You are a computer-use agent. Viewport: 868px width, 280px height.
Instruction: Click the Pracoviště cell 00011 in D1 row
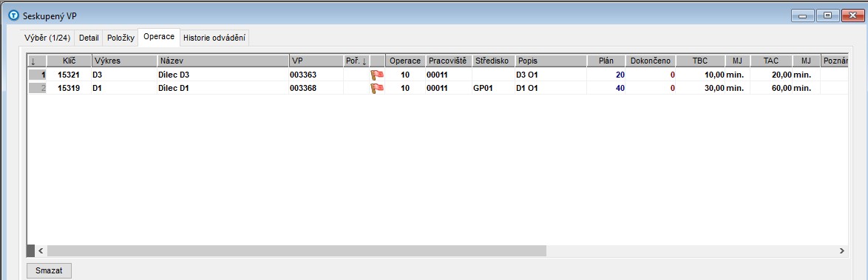click(x=448, y=87)
